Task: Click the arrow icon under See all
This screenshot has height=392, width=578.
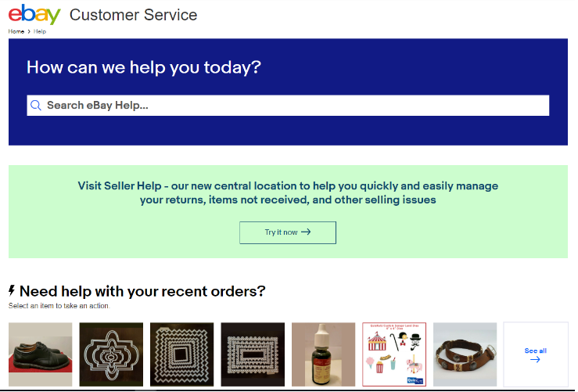Action: [535, 360]
